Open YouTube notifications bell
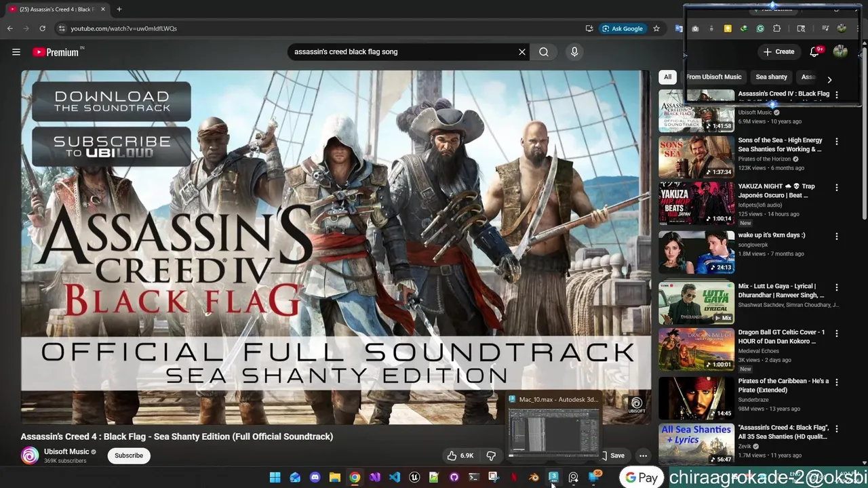Image resolution: width=868 pixels, height=488 pixels. tap(814, 52)
